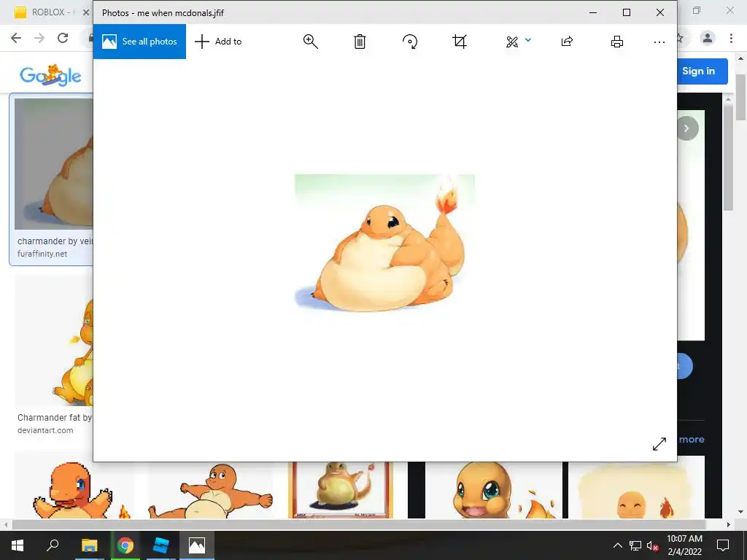Select the ROBLOX browser tab
This screenshot has width=747, height=560.
click(46, 12)
